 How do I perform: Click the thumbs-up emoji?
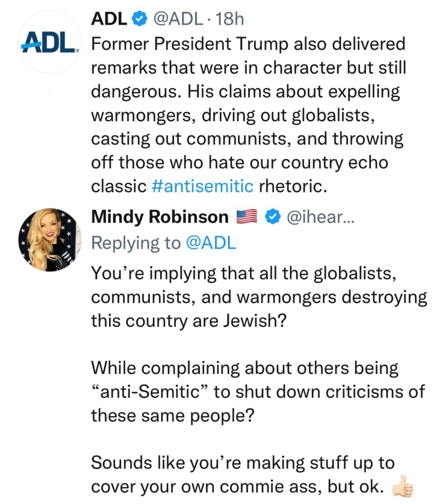point(402,486)
